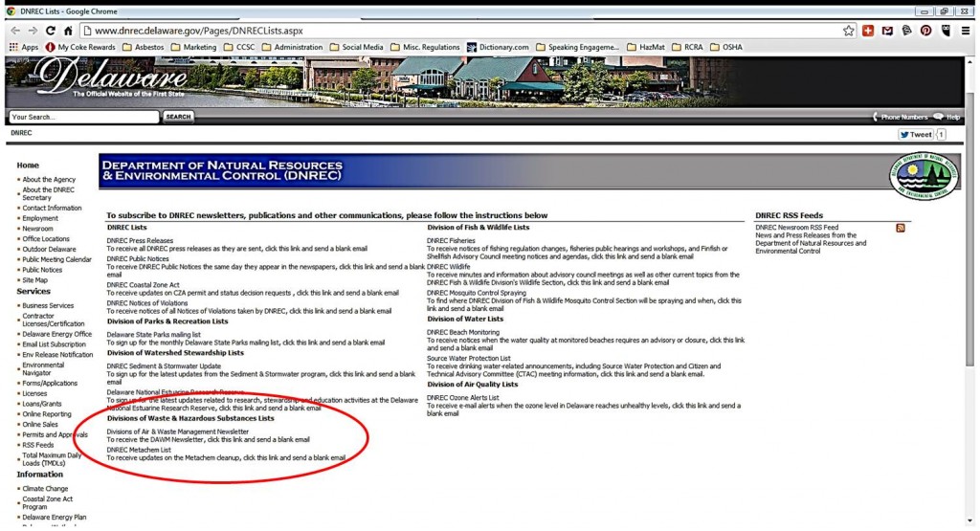This screenshot has height=531, width=980.
Task: Click DNREC Press Releases list entry
Action: (140, 240)
